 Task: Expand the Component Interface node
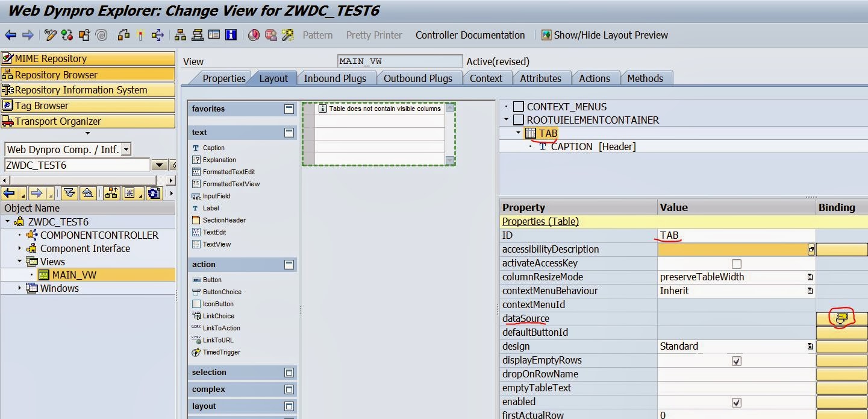coord(19,248)
